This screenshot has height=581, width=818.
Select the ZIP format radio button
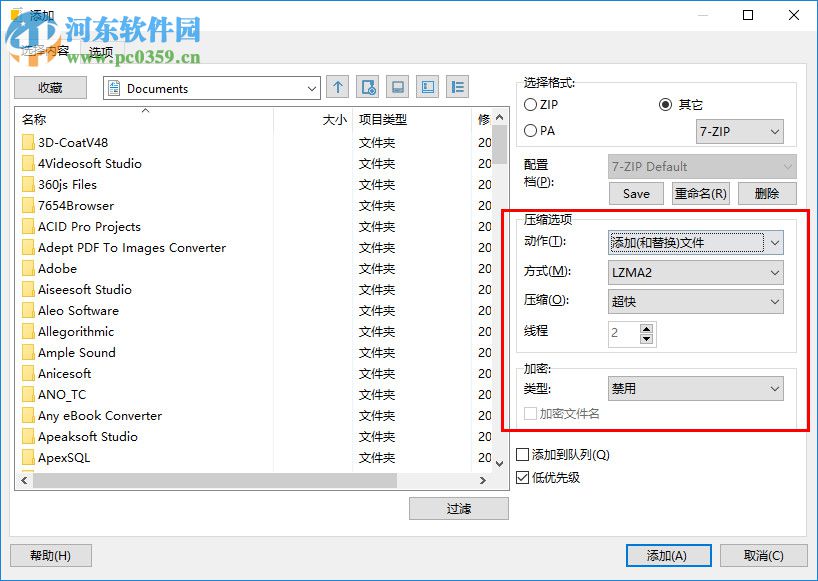point(530,105)
